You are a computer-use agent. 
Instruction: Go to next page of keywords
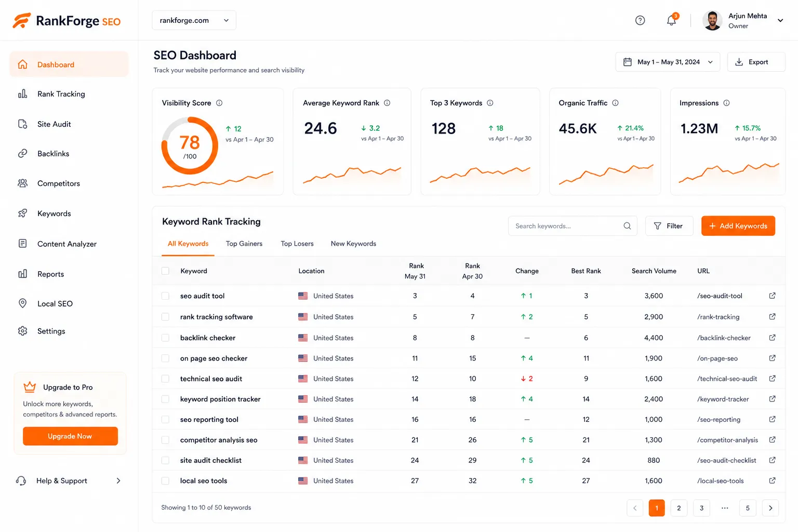(770, 508)
